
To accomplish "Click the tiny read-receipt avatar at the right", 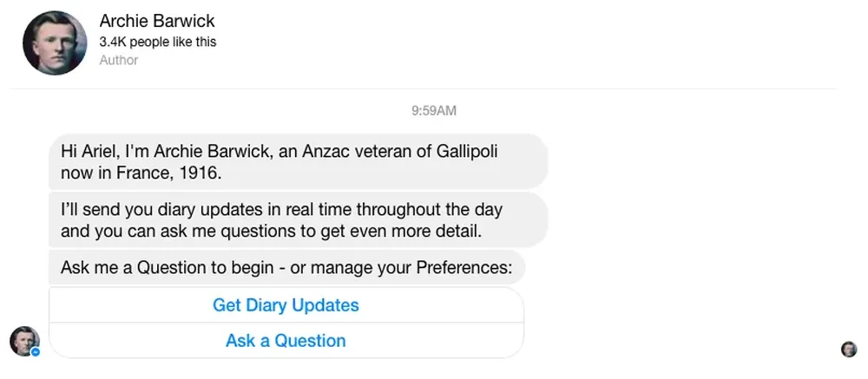I will (848, 350).
